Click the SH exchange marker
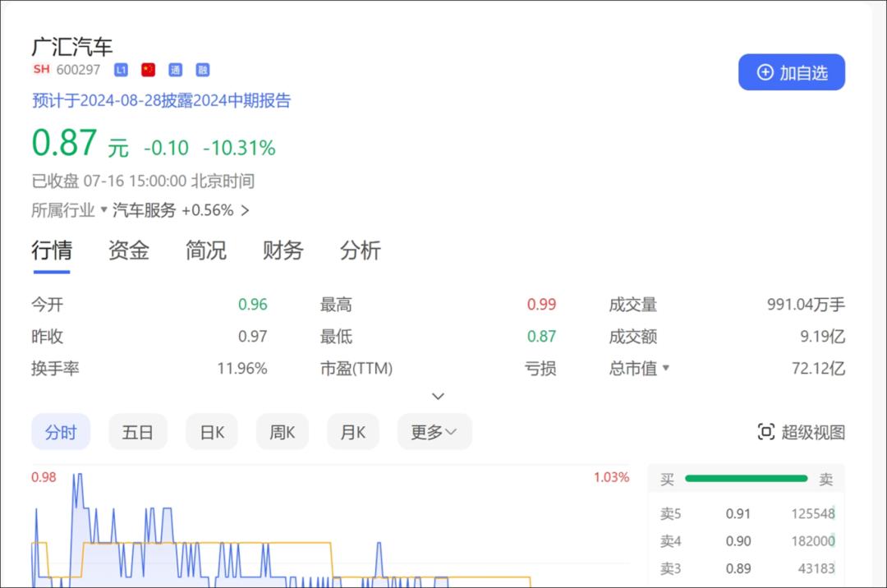This screenshot has height=588, width=887. (x=41, y=69)
